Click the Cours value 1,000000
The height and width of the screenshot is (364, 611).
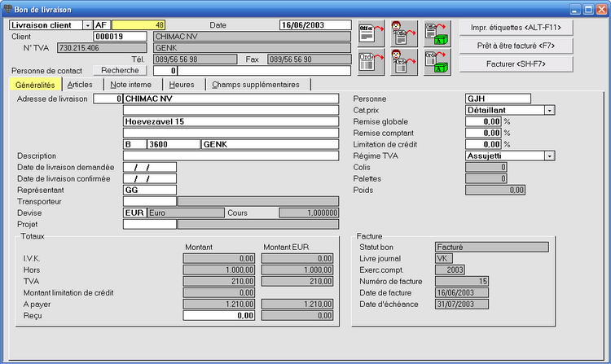click(309, 213)
